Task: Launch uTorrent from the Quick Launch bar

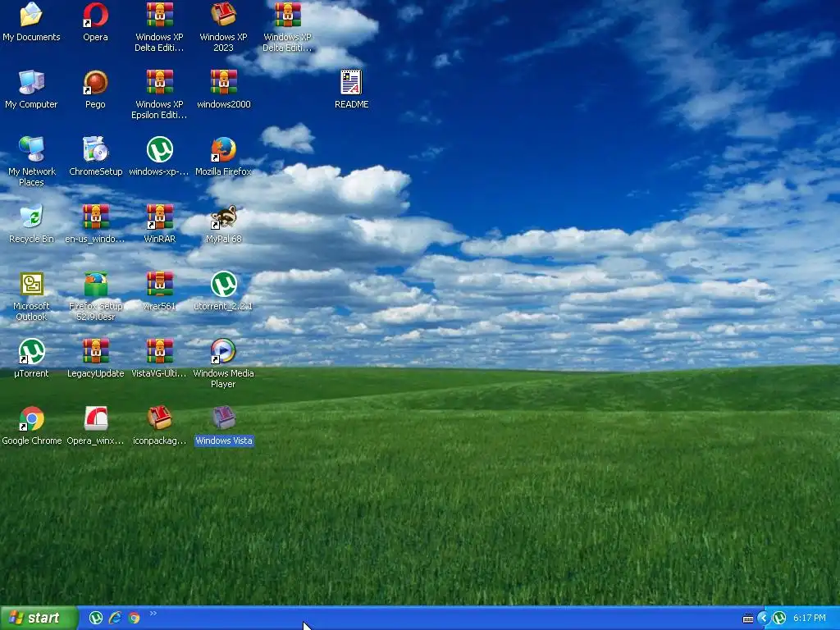Action: pyautogui.click(x=96, y=619)
